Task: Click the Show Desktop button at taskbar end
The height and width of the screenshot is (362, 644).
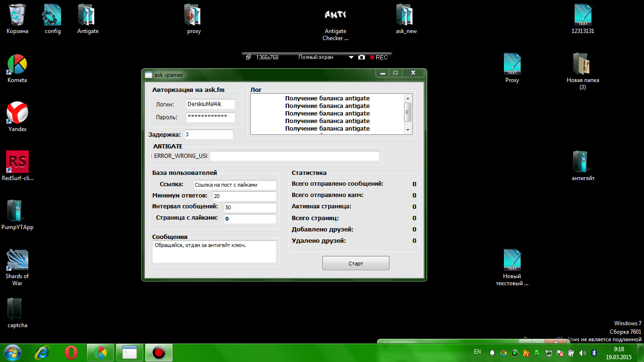Action: [x=640, y=353]
